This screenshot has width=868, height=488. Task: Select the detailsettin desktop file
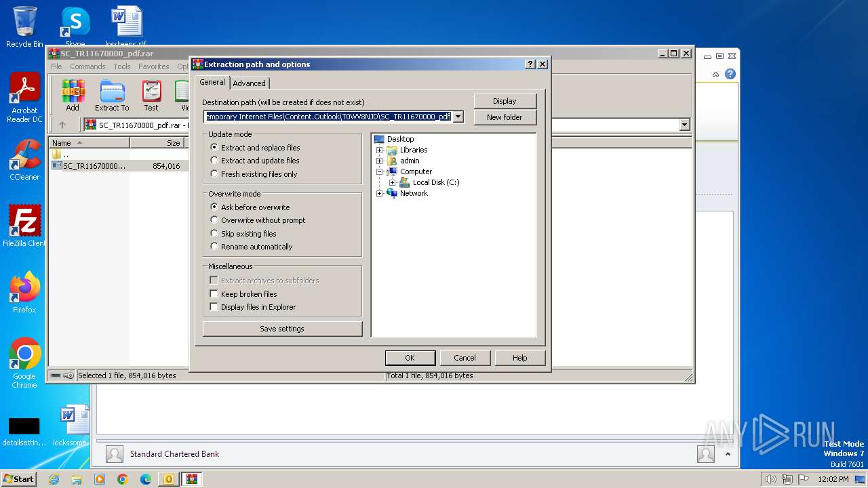coord(24,431)
